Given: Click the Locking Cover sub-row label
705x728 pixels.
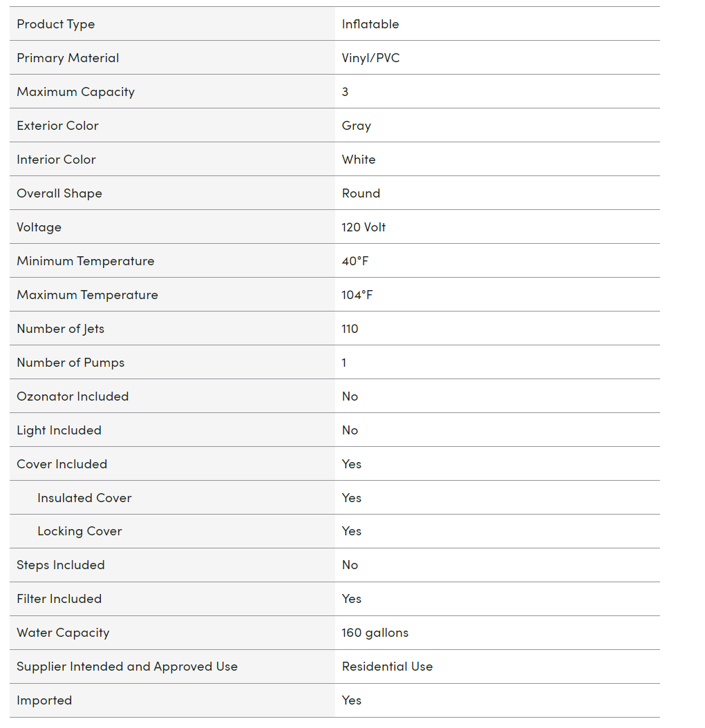Looking at the screenshot, I should click(x=80, y=531).
